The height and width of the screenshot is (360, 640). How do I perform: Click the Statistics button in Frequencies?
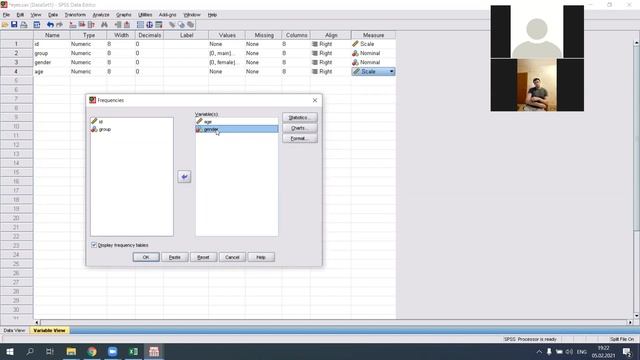point(300,118)
